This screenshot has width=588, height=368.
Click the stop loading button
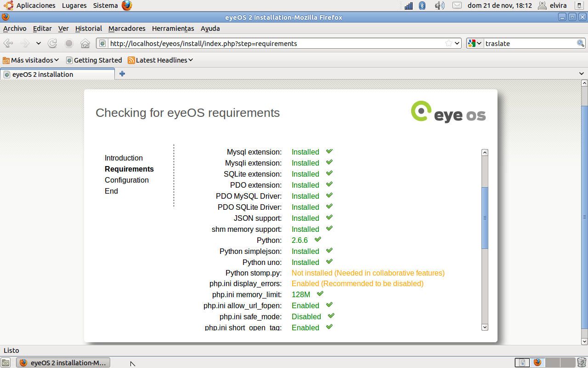click(69, 43)
